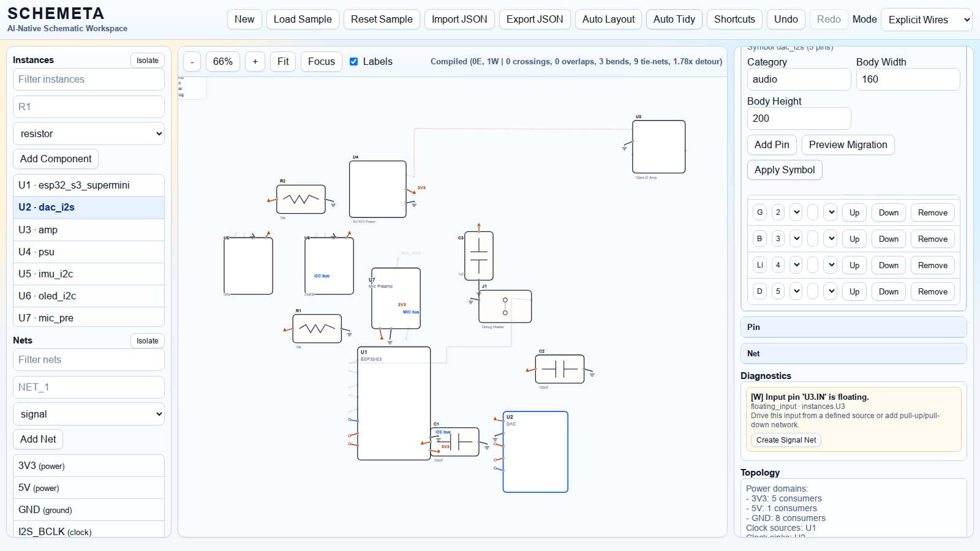
Task: Click the Filter instances input field
Action: pyautogui.click(x=89, y=79)
